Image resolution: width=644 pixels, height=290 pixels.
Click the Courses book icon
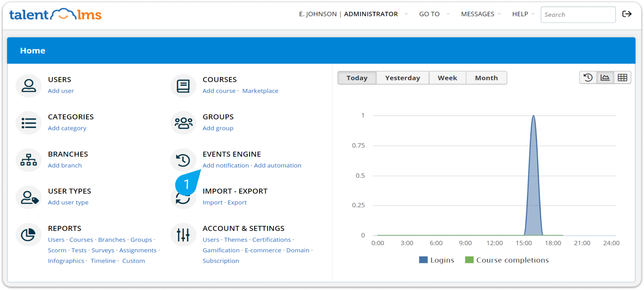pos(183,86)
